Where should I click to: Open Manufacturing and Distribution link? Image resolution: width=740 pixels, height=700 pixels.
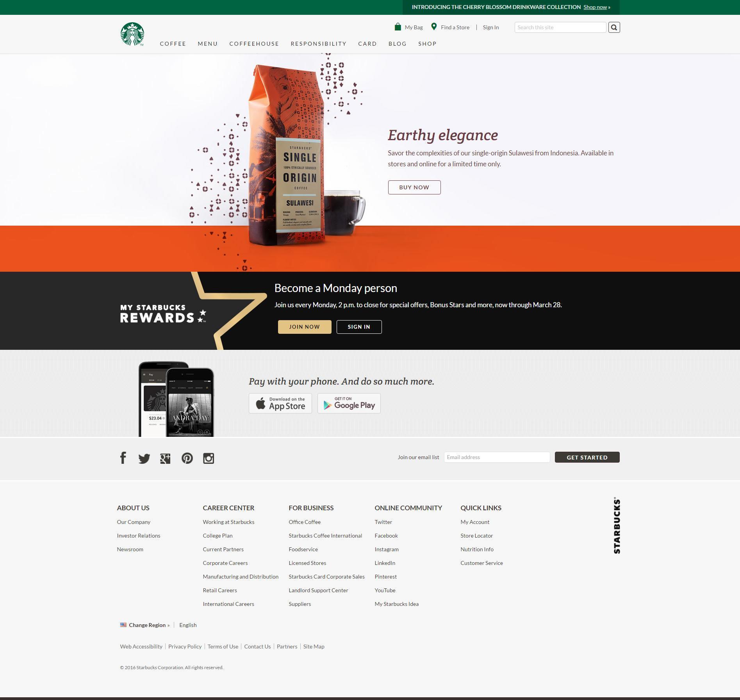[241, 577]
